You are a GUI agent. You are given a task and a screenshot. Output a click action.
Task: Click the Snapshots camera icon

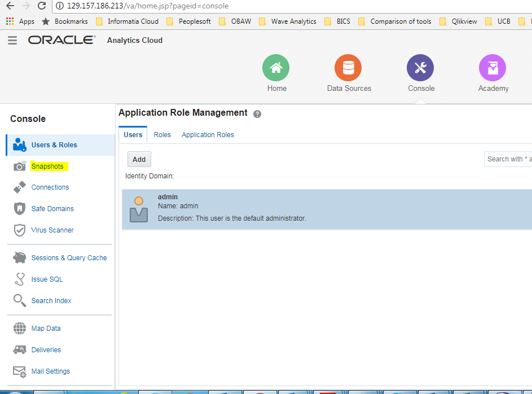[20, 167]
